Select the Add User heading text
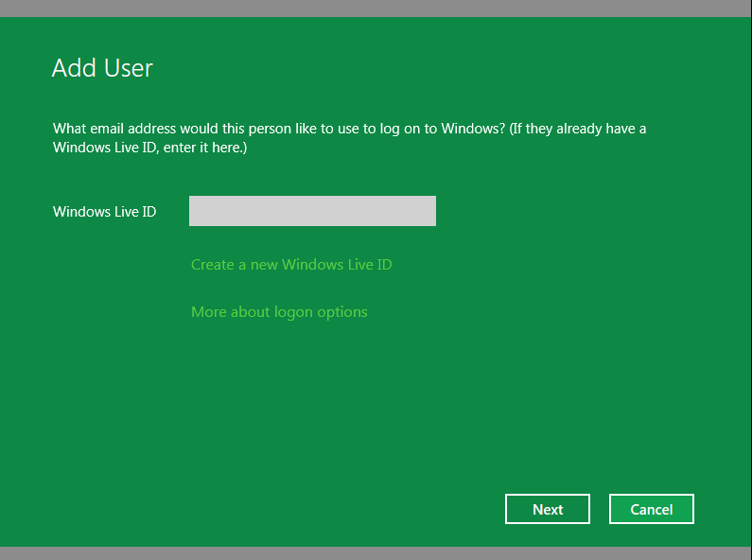The height and width of the screenshot is (560, 752). (102, 68)
